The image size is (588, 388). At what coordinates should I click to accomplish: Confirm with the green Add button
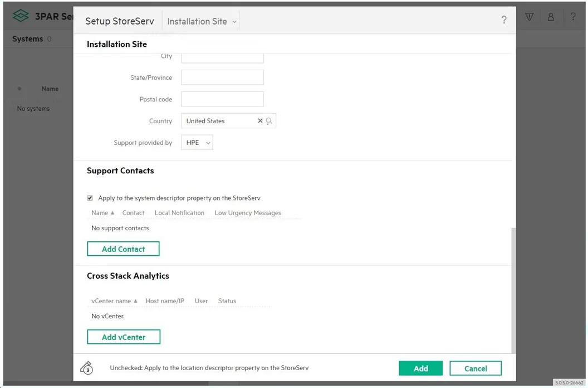coord(420,368)
